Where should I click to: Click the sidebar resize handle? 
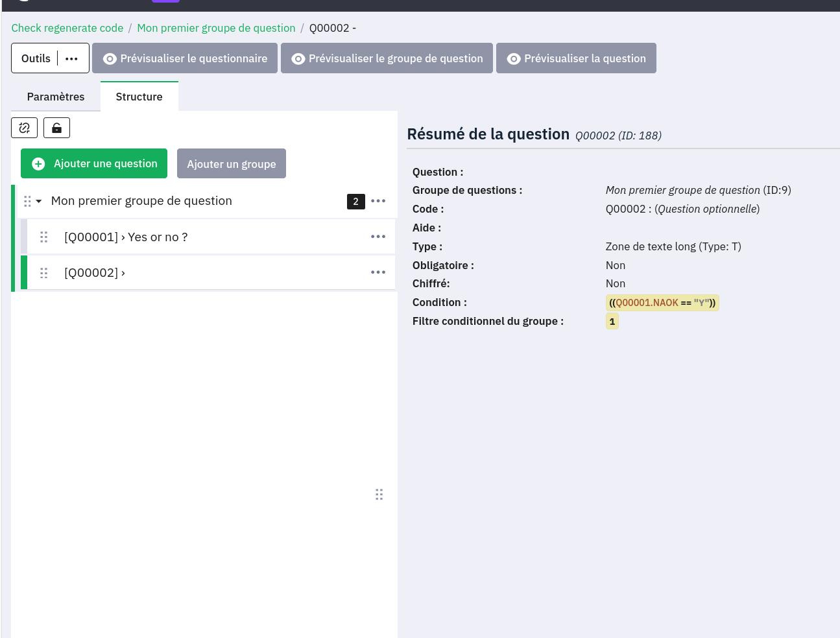point(379,495)
